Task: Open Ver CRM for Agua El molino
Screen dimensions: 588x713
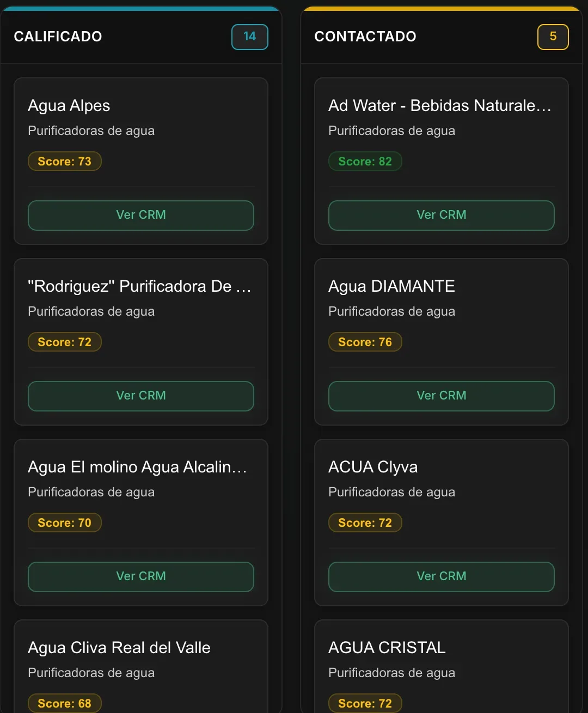Action: [141, 576]
